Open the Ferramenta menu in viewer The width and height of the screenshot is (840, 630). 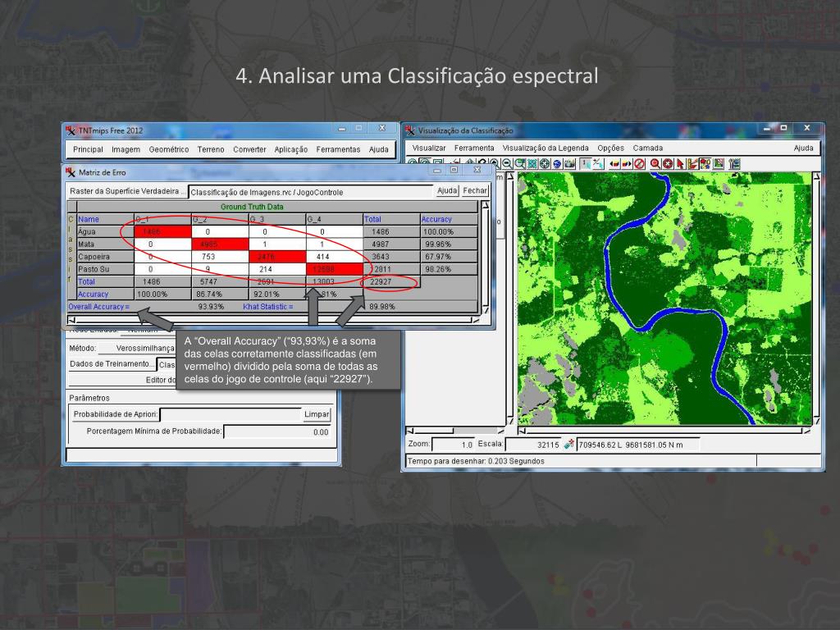pyautogui.click(x=474, y=148)
